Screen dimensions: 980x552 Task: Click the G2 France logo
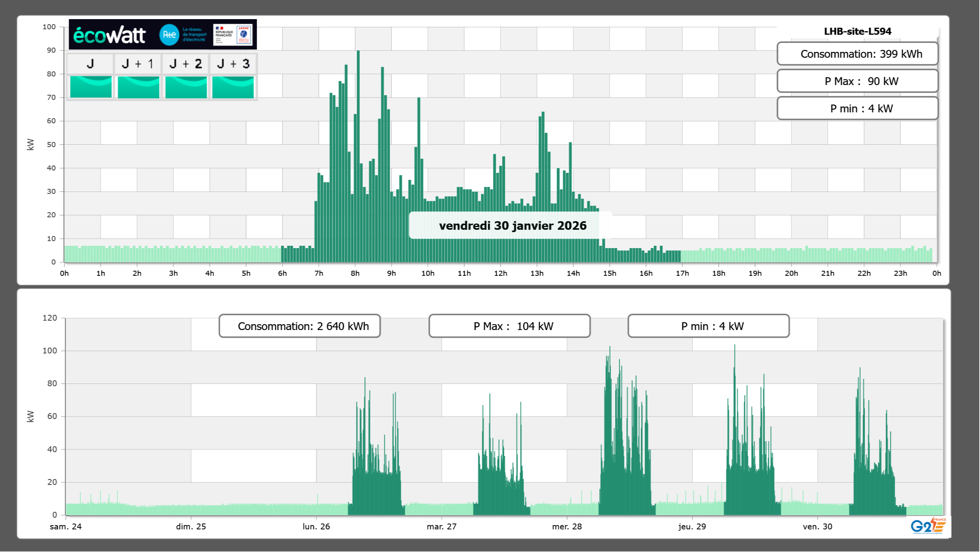coord(928,525)
